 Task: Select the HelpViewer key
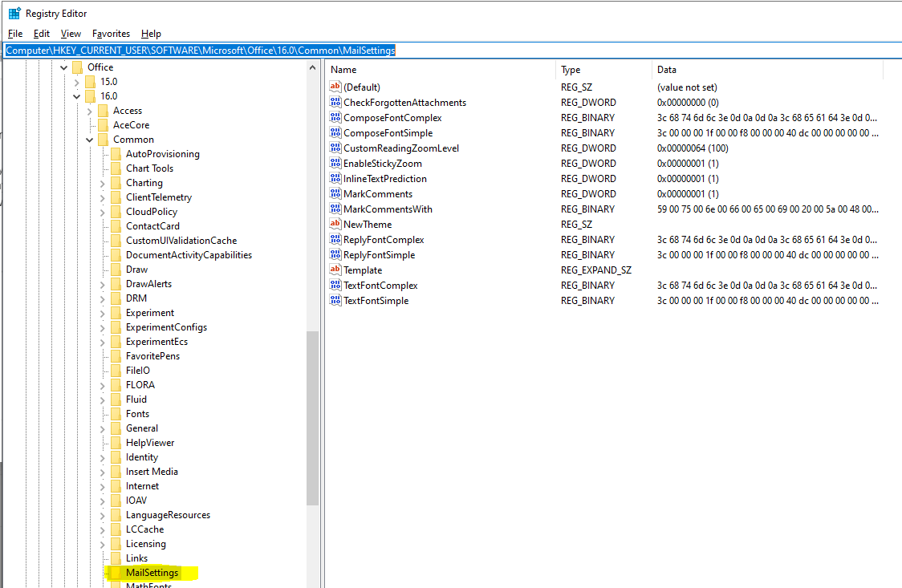[150, 443]
